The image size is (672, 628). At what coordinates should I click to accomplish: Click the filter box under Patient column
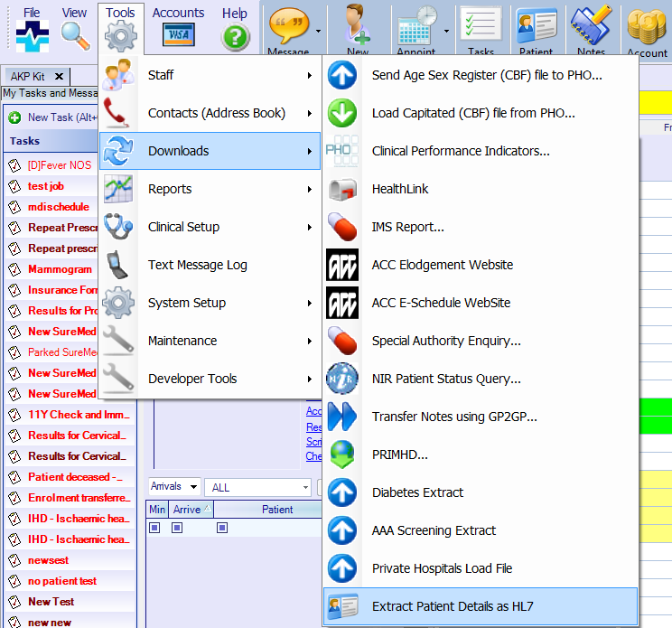click(222, 528)
